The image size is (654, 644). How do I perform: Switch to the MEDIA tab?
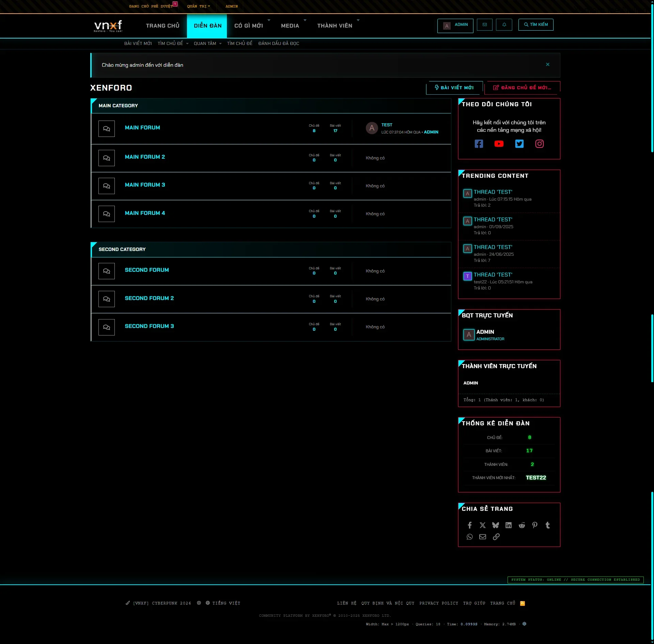point(290,26)
